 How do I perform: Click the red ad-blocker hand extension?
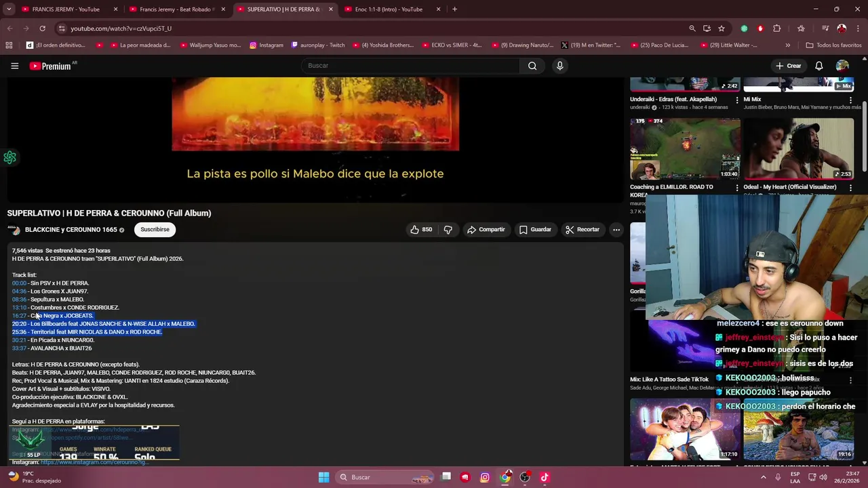pyautogui.click(x=760, y=28)
